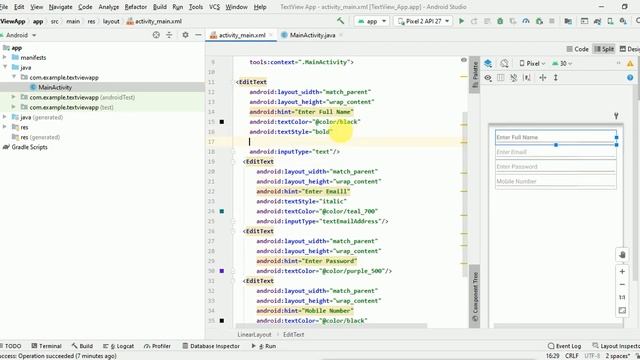Image resolution: width=640 pixels, height=360 pixels.
Task: Click the Apply Changes and Restart Activity icon
Action: [474, 21]
